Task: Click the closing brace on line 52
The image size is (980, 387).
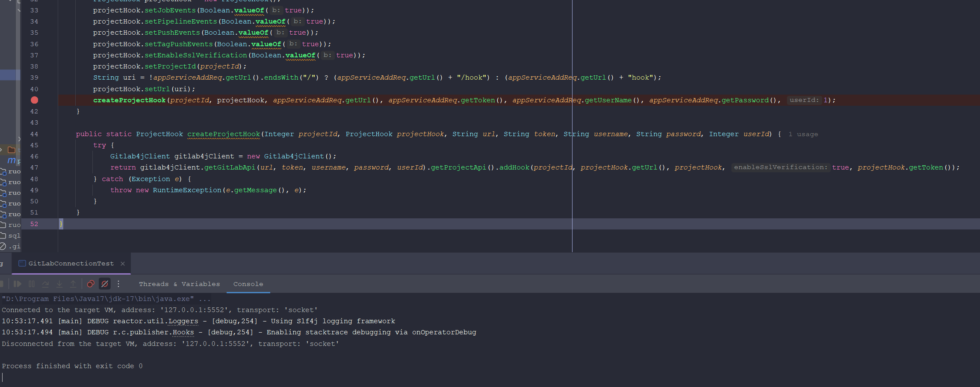Action: [x=61, y=224]
